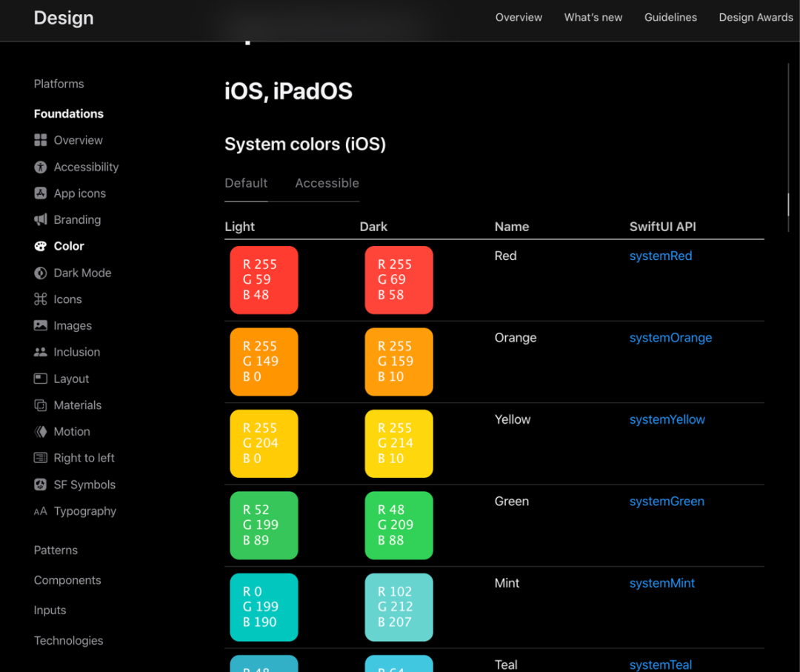Open Guidelines in the top navigation

click(x=670, y=17)
